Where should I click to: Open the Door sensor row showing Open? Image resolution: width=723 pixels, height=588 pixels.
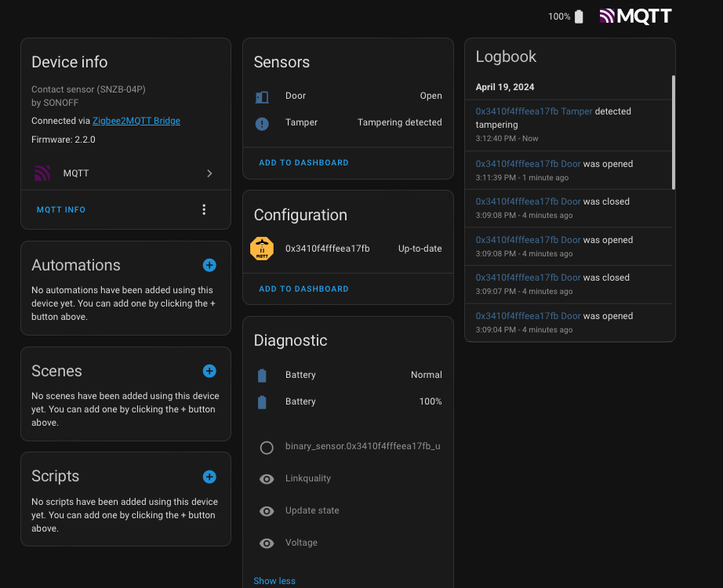click(x=348, y=96)
